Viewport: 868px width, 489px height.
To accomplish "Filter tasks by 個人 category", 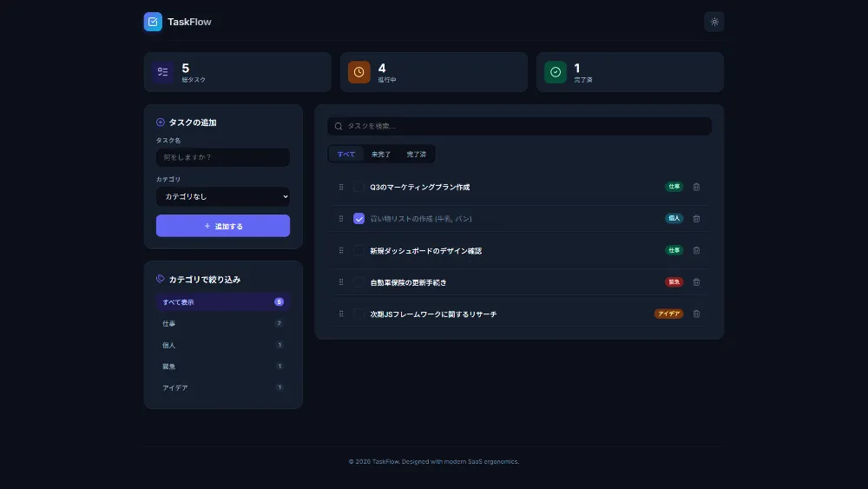I will (223, 345).
